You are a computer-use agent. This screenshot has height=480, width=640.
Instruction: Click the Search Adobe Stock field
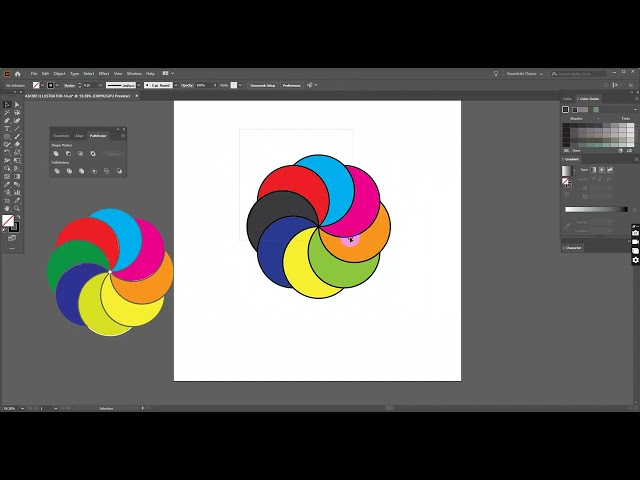[578, 74]
